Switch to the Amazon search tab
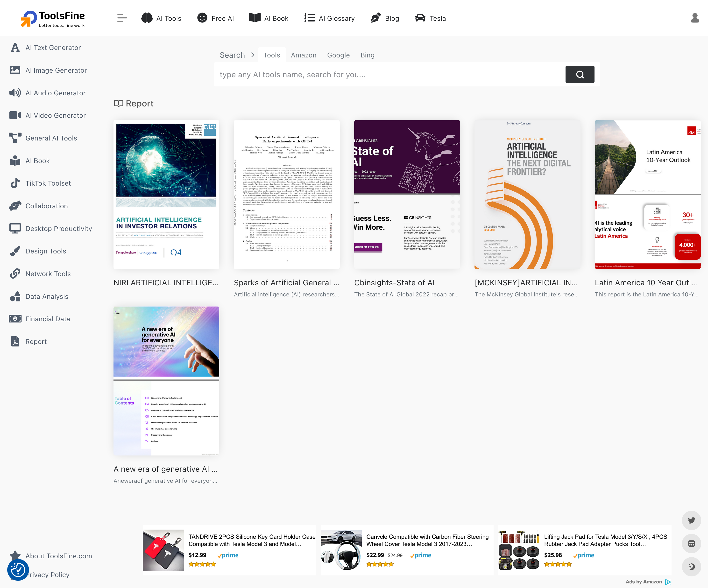 point(304,55)
